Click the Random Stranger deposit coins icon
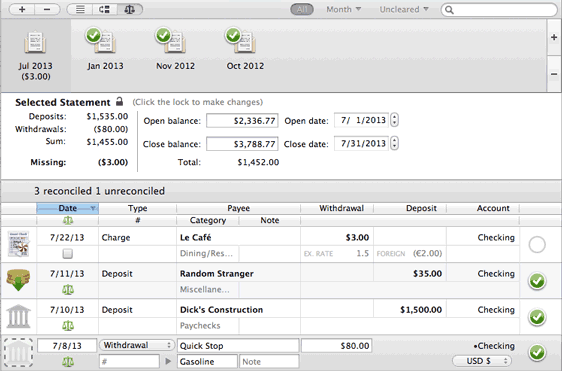 [x=18, y=280]
